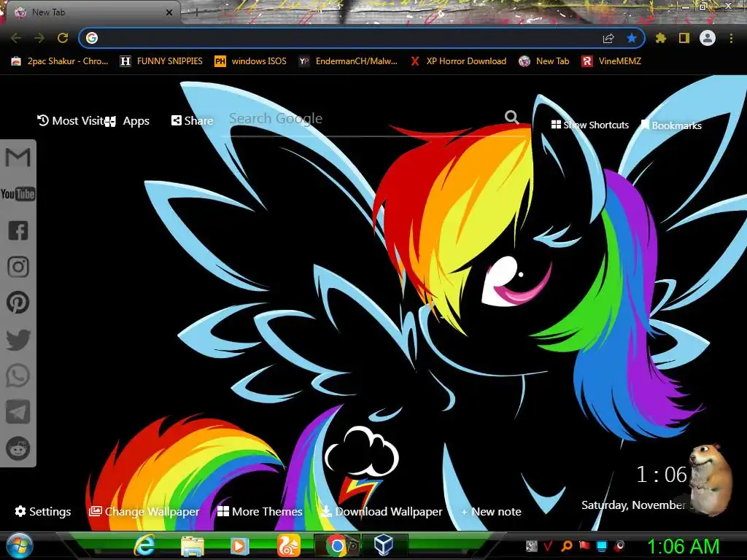Open Pinterest from the left sidebar
This screenshot has width=747, height=560.
click(x=18, y=303)
